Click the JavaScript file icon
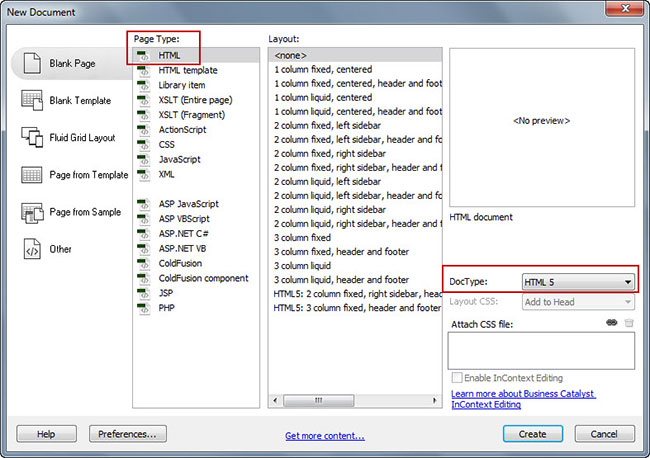 pyautogui.click(x=143, y=160)
